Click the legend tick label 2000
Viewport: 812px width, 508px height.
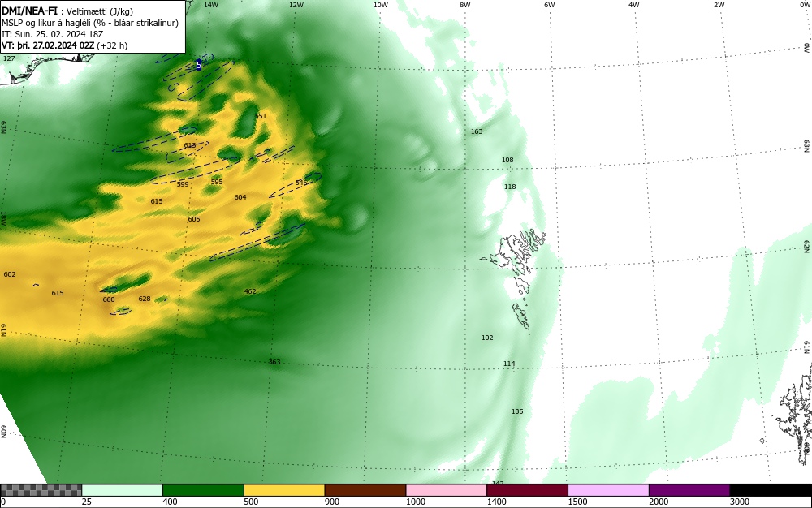click(x=659, y=502)
